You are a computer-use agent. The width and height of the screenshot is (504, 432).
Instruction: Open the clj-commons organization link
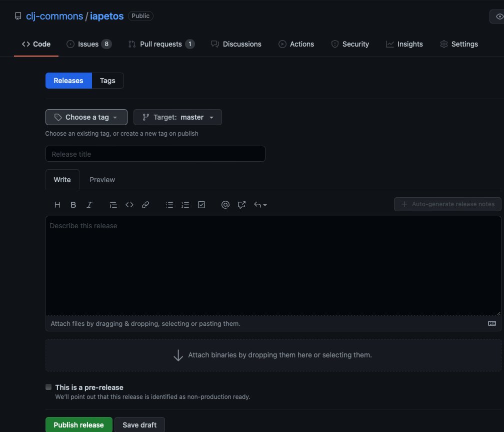point(54,16)
